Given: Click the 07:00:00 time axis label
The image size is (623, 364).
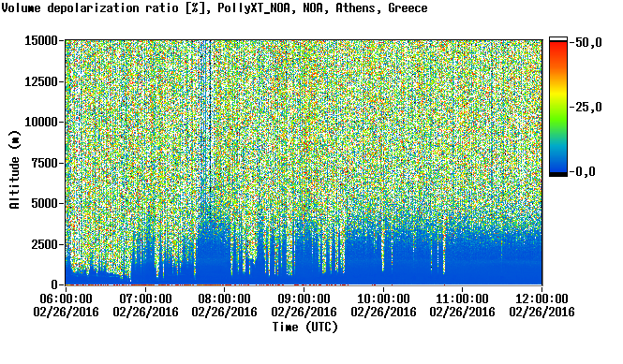Looking at the screenshot, I should (145, 298).
